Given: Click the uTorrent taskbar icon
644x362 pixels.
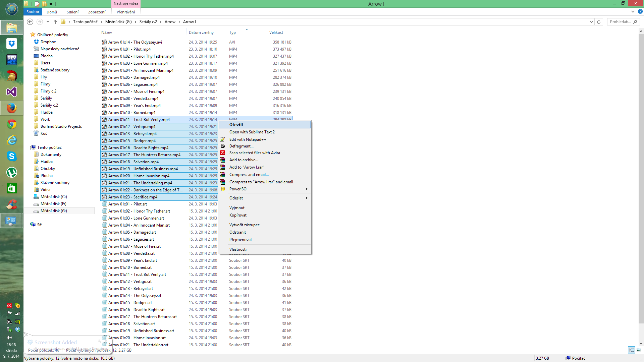Looking at the screenshot, I should [x=12, y=172].
